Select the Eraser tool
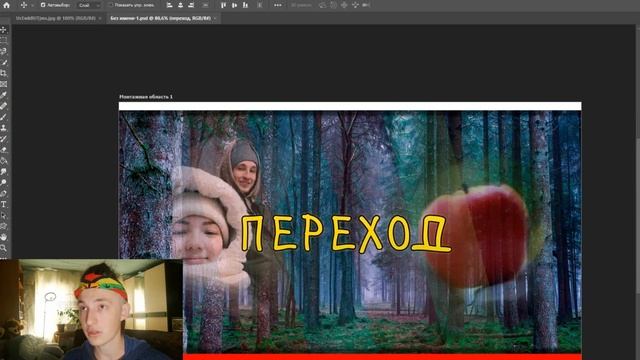The width and height of the screenshot is (640, 360). pos(4,150)
